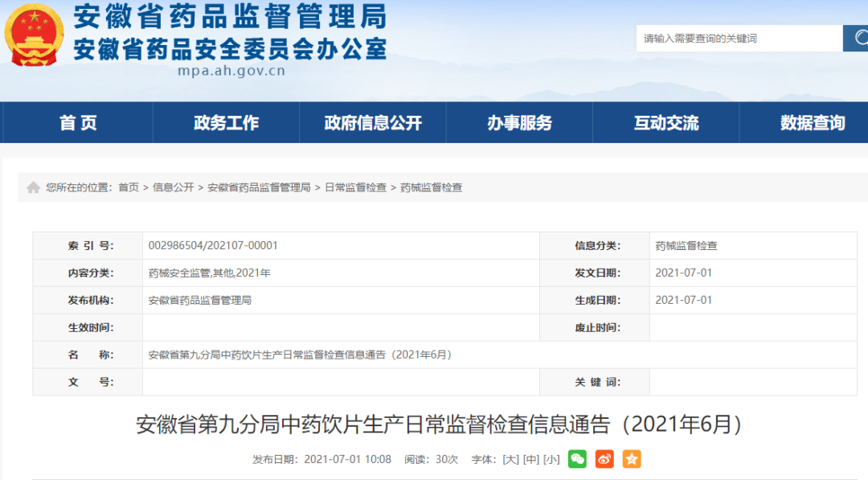Set font size to small [小]

pos(551,460)
